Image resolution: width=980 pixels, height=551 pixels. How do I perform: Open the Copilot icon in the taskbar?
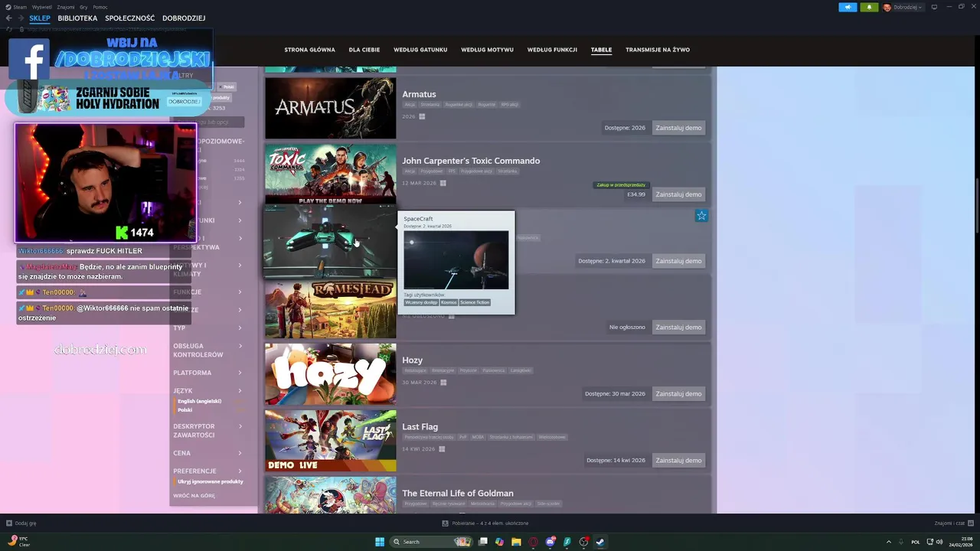coord(499,542)
